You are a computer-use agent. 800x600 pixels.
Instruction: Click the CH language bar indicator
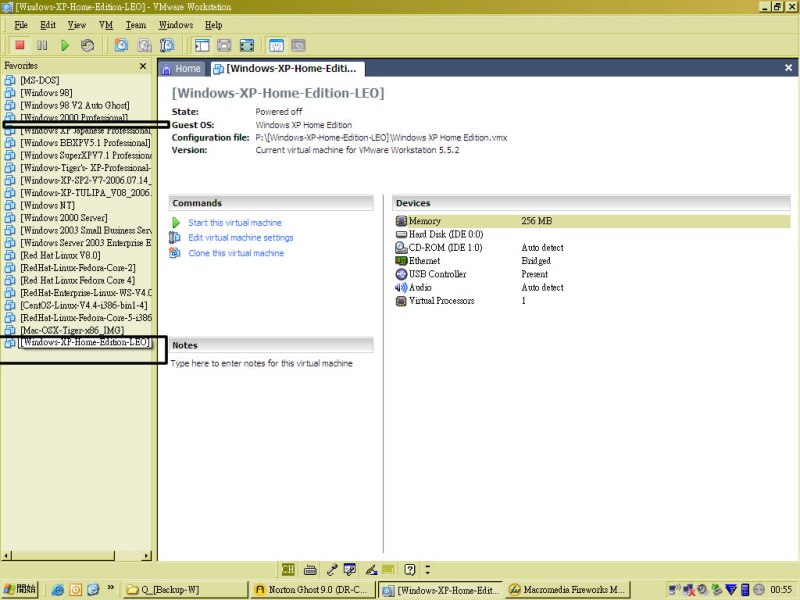tap(288, 569)
